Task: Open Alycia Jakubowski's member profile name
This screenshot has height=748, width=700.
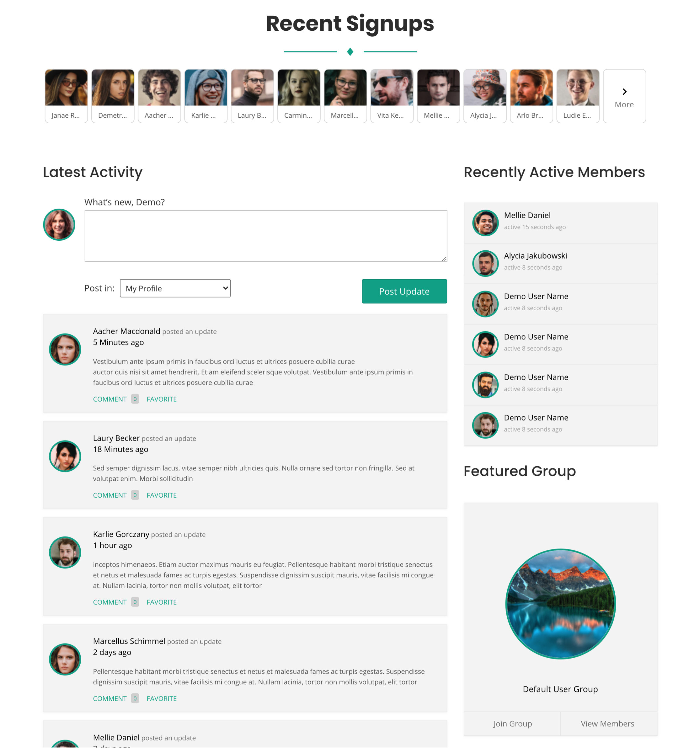Action: click(x=535, y=256)
